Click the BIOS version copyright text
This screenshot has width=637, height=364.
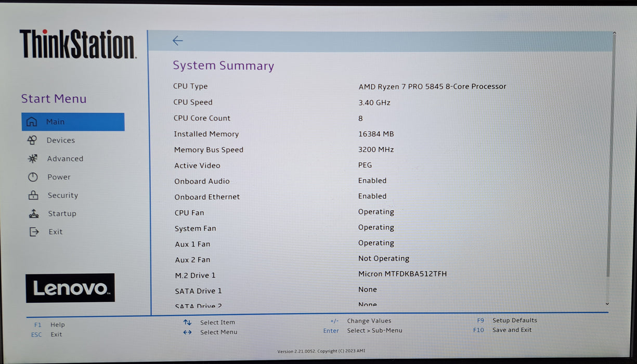321,351
